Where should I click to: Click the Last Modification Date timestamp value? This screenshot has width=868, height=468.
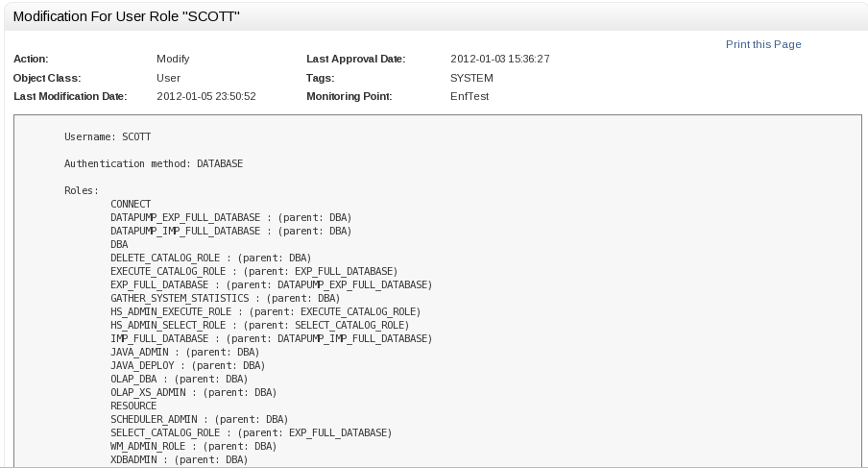click(205, 96)
